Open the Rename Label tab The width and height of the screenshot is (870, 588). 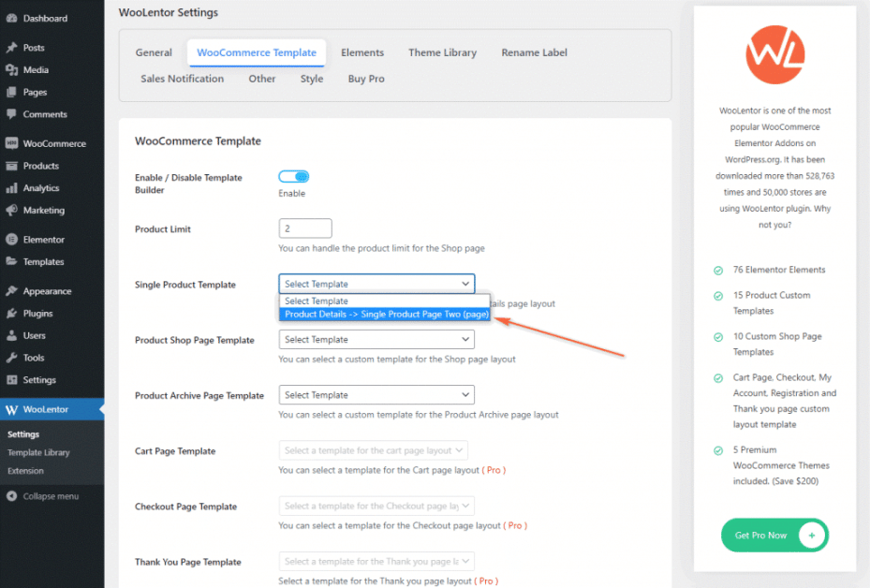point(534,52)
